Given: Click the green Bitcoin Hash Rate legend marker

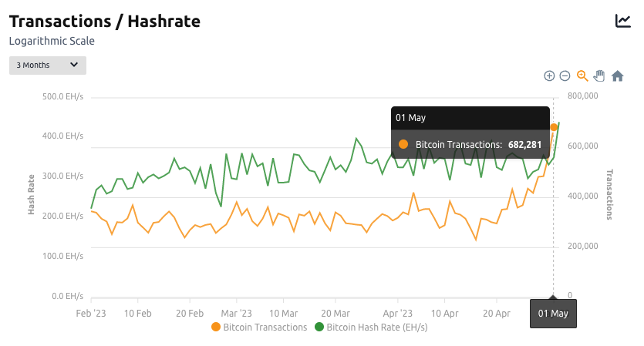Looking at the screenshot, I should pos(319,328).
